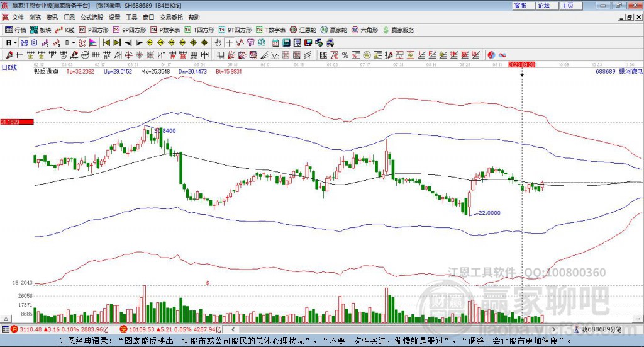The width and height of the screenshot is (644, 347).
Task: Open the 板块 sector view
Action: tap(41, 30)
